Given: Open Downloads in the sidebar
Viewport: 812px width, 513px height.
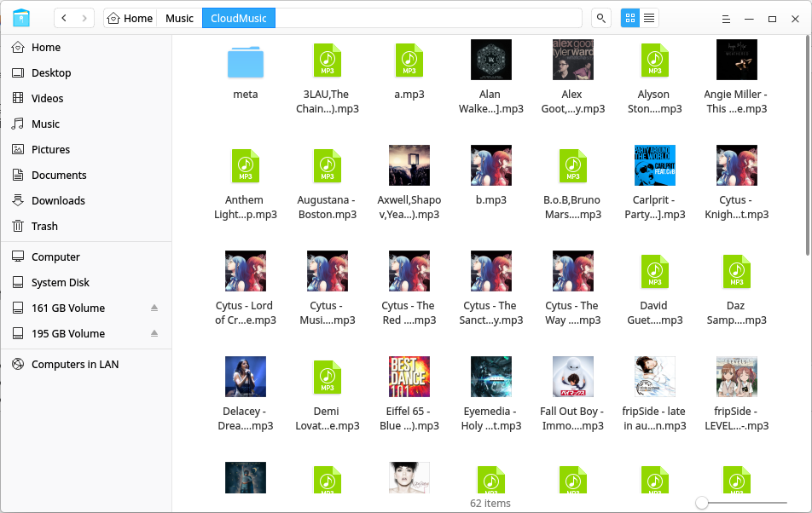Looking at the screenshot, I should point(86,200).
